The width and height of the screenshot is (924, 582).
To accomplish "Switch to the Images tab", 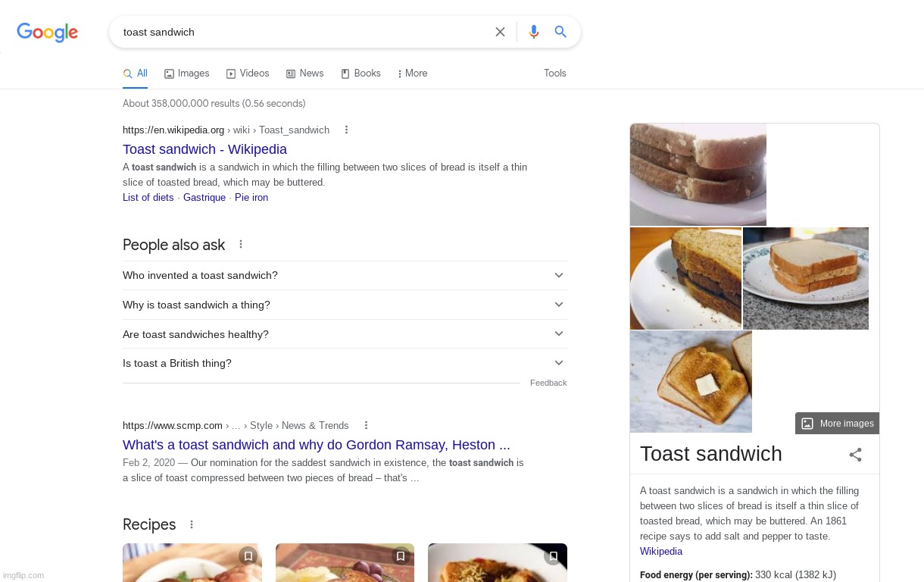I will point(187,74).
